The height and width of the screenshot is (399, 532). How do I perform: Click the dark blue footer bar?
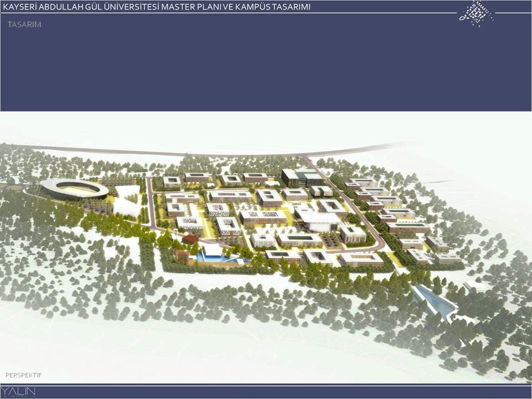click(x=266, y=392)
